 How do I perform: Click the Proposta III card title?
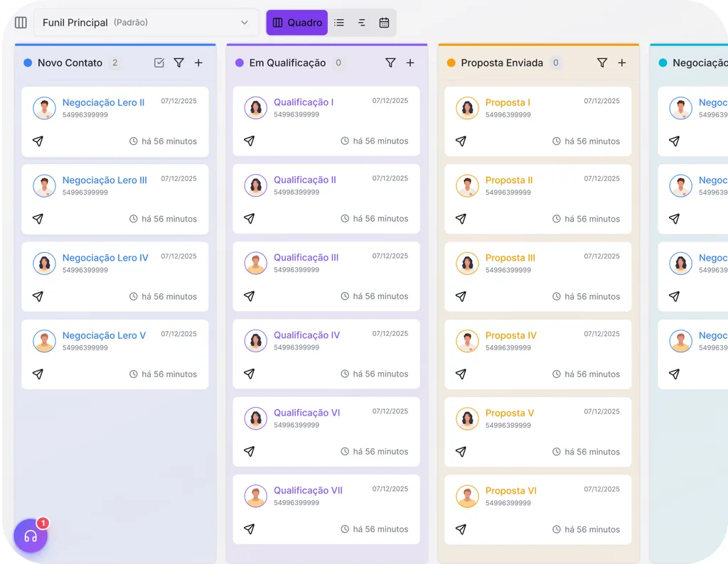coord(510,257)
